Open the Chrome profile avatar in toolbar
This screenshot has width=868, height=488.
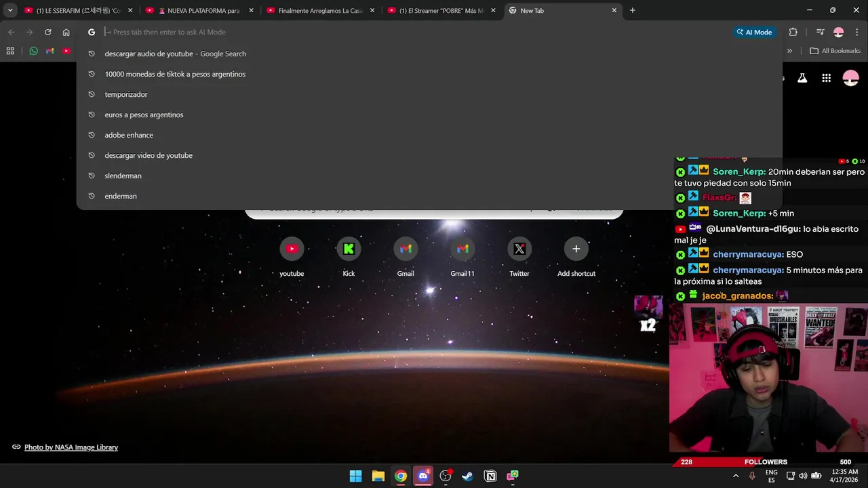pyautogui.click(x=839, y=32)
